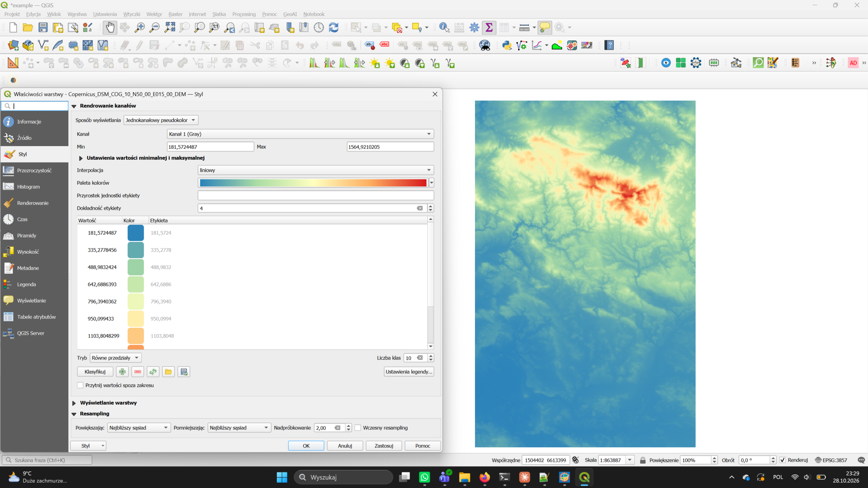Click the Zoom Full extent icon

click(x=170, y=27)
